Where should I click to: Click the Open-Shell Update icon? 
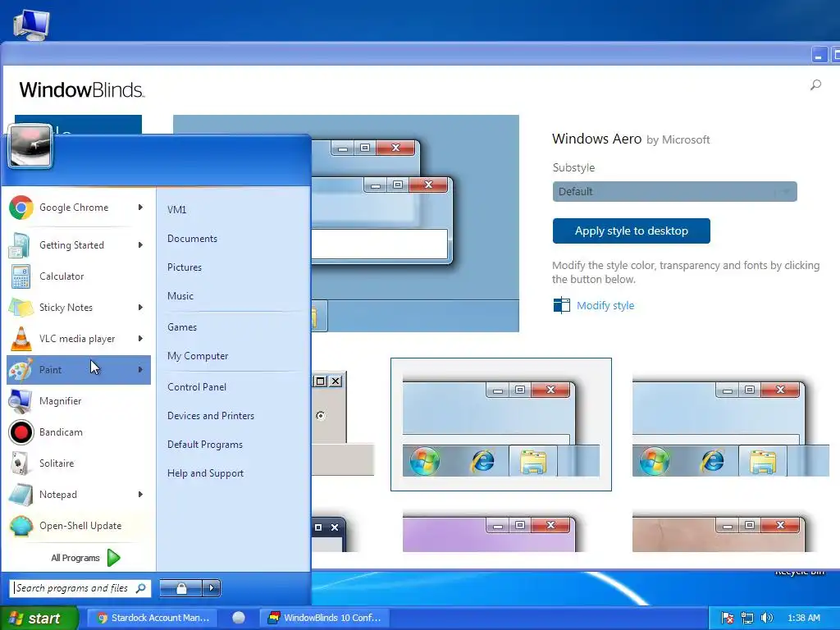coord(21,526)
